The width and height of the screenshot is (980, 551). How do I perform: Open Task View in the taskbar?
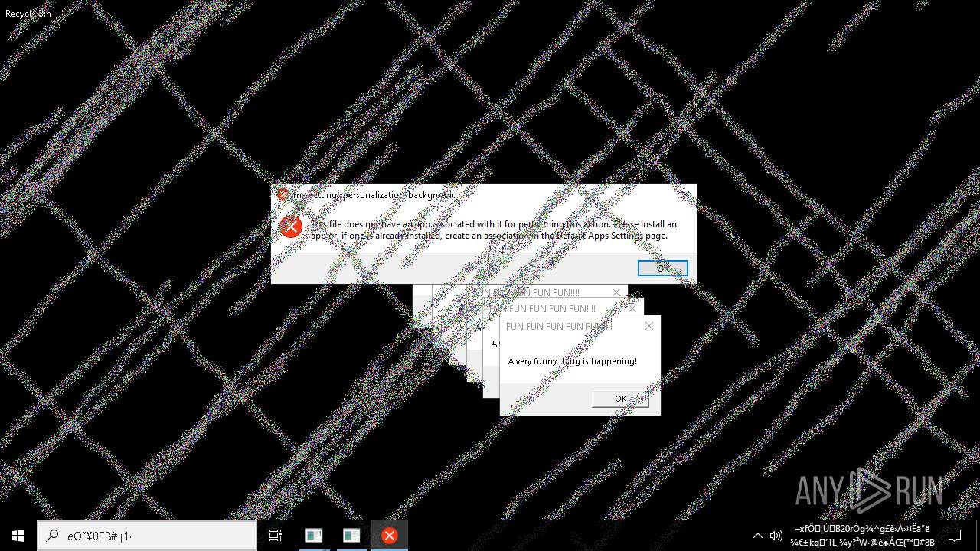click(x=276, y=536)
